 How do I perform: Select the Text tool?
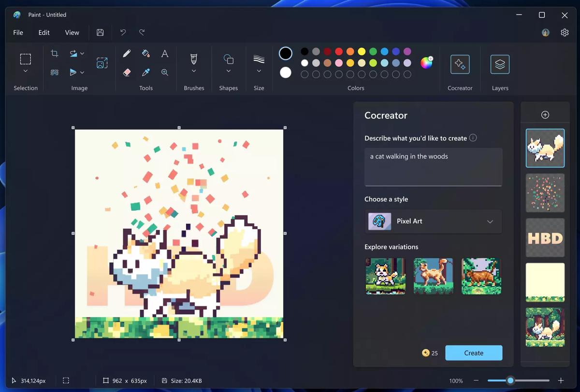click(x=165, y=53)
